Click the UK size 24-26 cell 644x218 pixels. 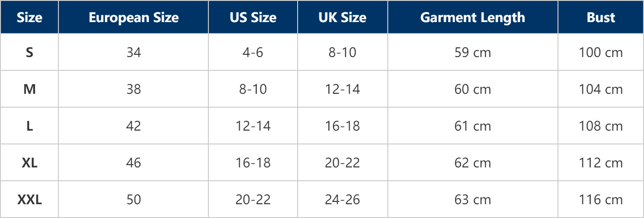click(x=343, y=200)
